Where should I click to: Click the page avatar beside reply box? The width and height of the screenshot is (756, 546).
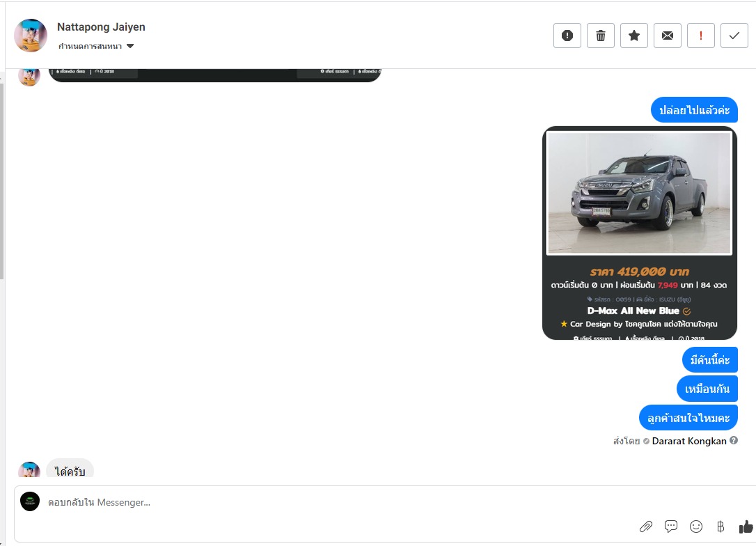point(30,501)
